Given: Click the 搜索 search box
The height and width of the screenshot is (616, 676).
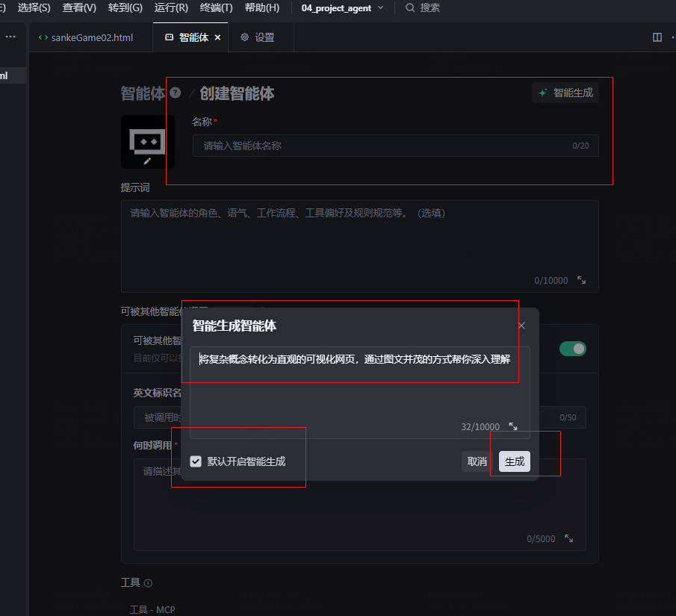Looking at the screenshot, I should click(423, 7).
